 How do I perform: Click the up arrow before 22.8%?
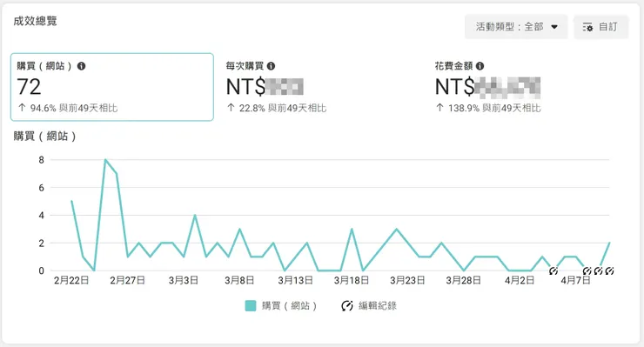(x=231, y=108)
